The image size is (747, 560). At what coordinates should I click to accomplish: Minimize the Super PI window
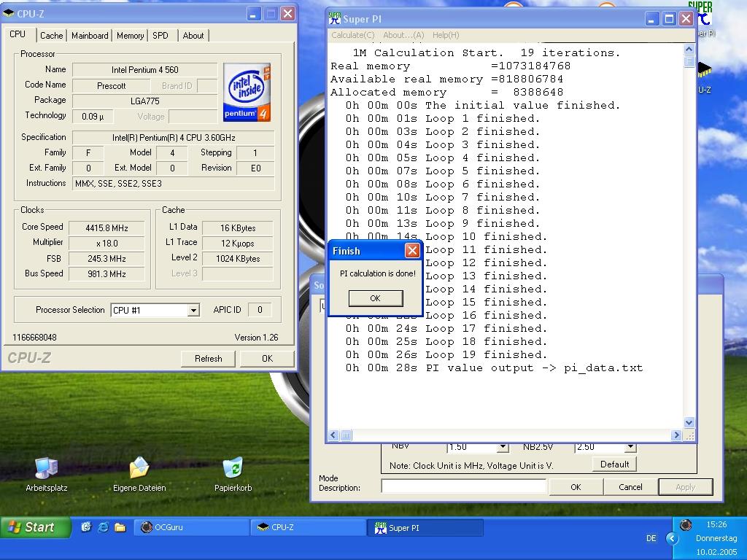coord(651,19)
